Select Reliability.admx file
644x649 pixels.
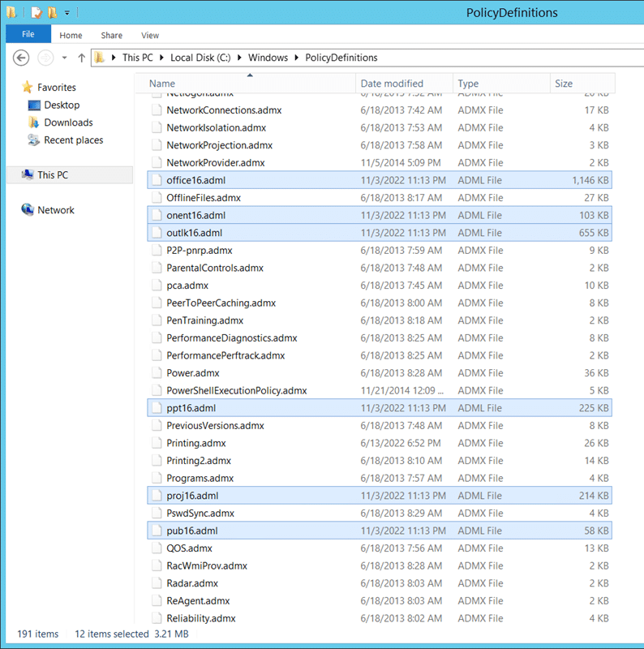tap(380, 618)
